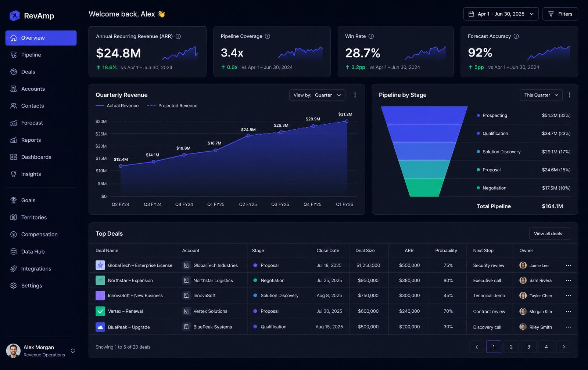The image size is (588, 370).
Task: Open the Integrations icon in sidebar
Action: (x=14, y=269)
